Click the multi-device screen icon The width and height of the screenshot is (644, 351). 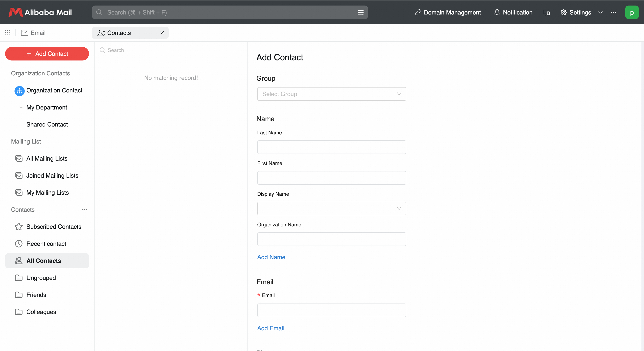(546, 12)
